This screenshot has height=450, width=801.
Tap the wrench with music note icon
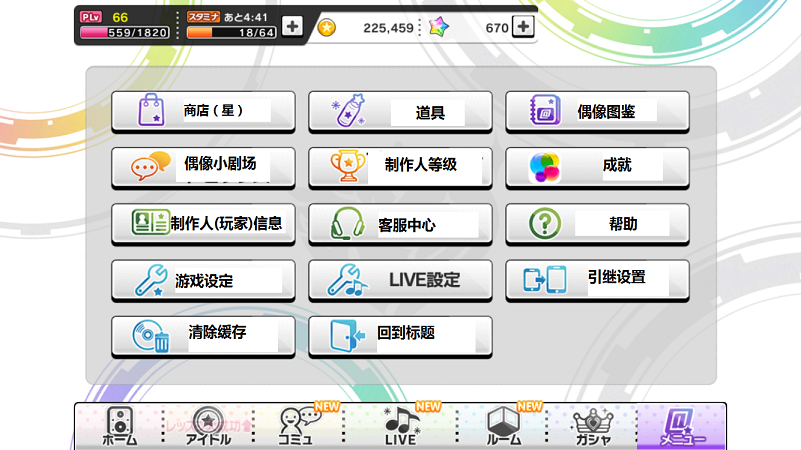point(348,280)
